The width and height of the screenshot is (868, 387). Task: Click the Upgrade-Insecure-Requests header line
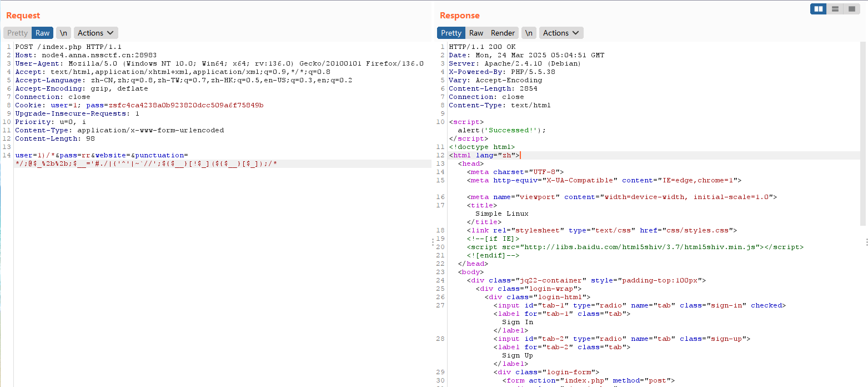77,113
